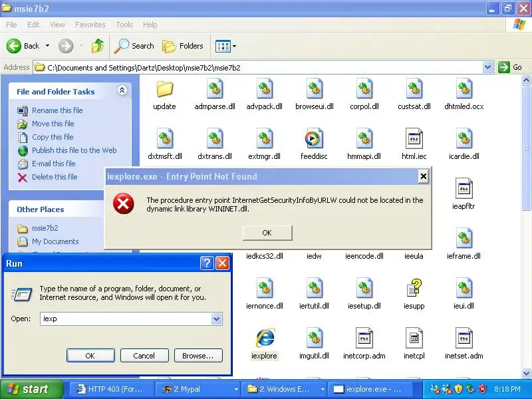Image resolution: width=532 pixels, height=399 pixels.
Task: Select the custsat.dll file icon
Action: click(x=414, y=89)
